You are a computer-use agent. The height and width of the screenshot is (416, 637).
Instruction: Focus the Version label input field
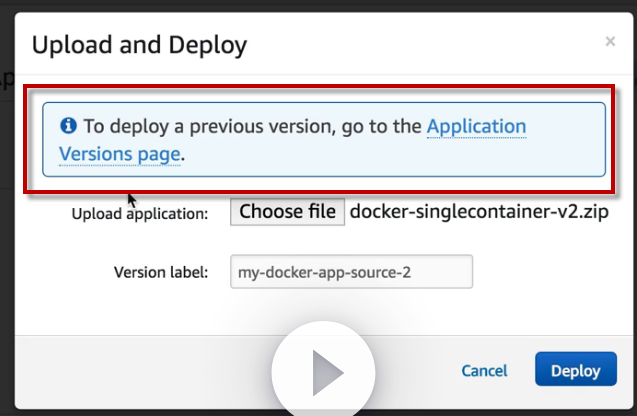350,271
